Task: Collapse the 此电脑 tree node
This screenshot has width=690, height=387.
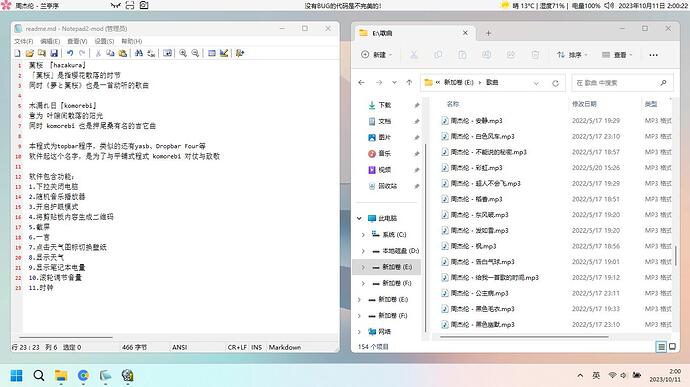Action: (359, 218)
